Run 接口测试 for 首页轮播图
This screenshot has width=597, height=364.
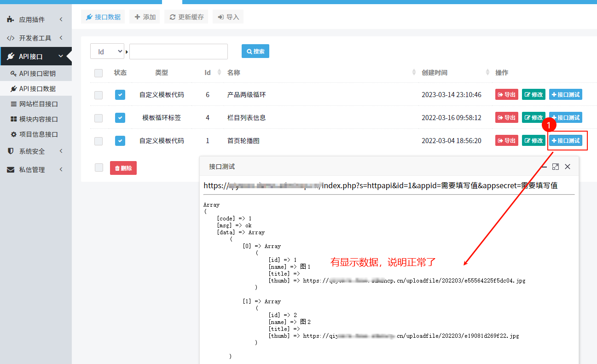(x=566, y=140)
